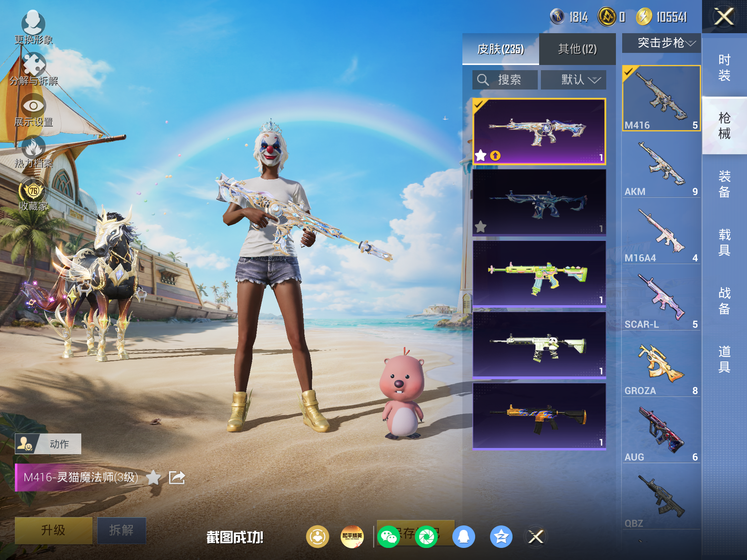Toggle 展示设置 eye icon
The image size is (747, 560).
tap(34, 105)
